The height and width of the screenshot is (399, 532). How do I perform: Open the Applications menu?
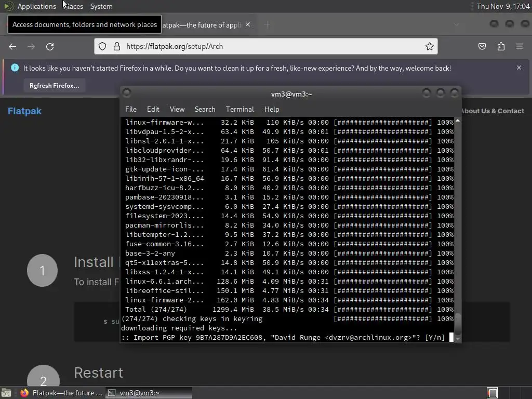coord(37,6)
